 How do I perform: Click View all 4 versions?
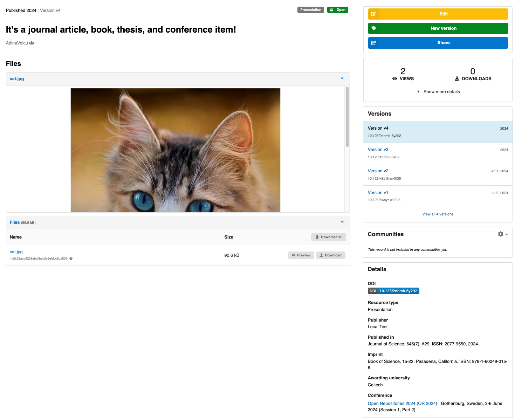coord(438,214)
